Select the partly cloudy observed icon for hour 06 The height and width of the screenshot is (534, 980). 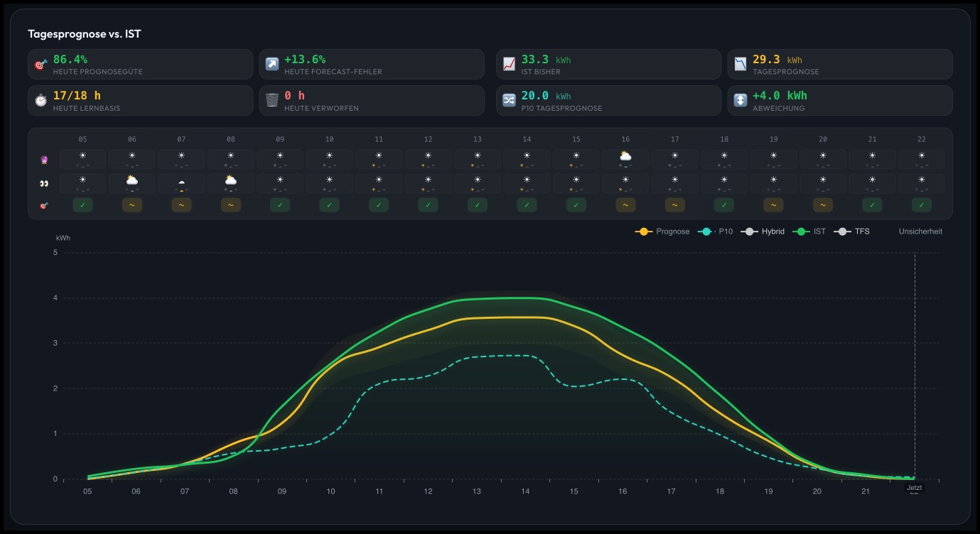point(132,180)
